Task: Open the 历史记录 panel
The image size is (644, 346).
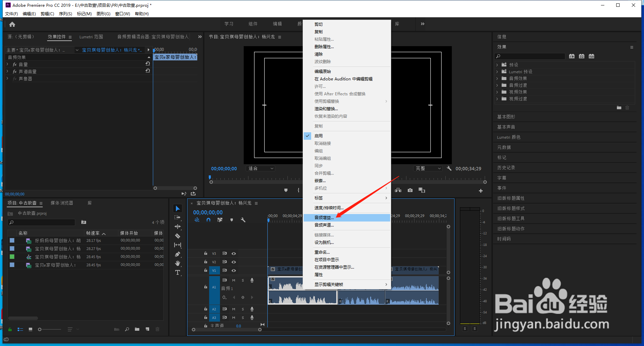Action: 506,168
